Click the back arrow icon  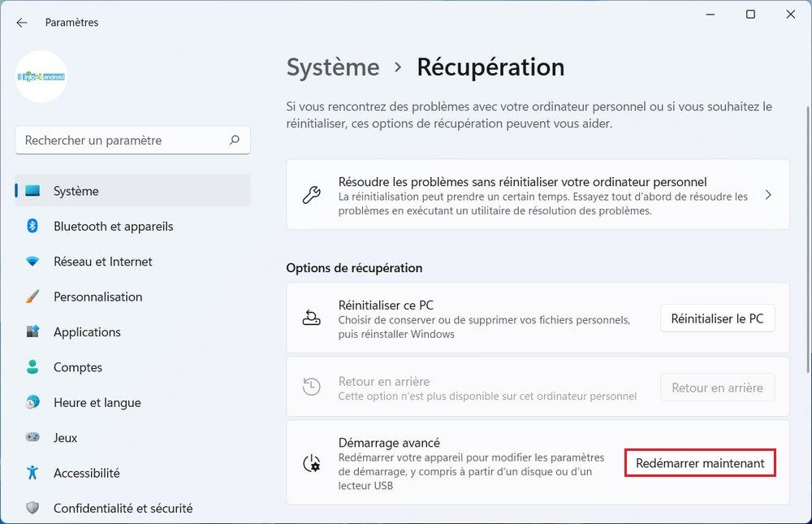click(22, 23)
